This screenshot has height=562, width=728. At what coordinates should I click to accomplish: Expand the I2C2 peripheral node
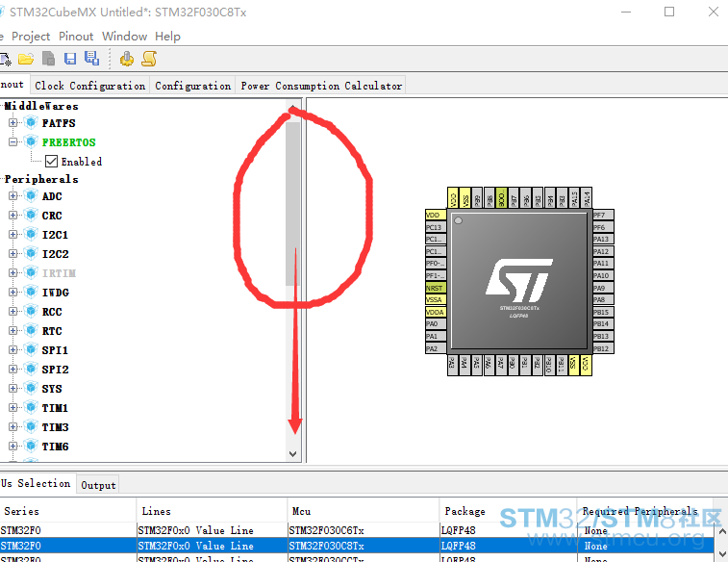click(13, 254)
